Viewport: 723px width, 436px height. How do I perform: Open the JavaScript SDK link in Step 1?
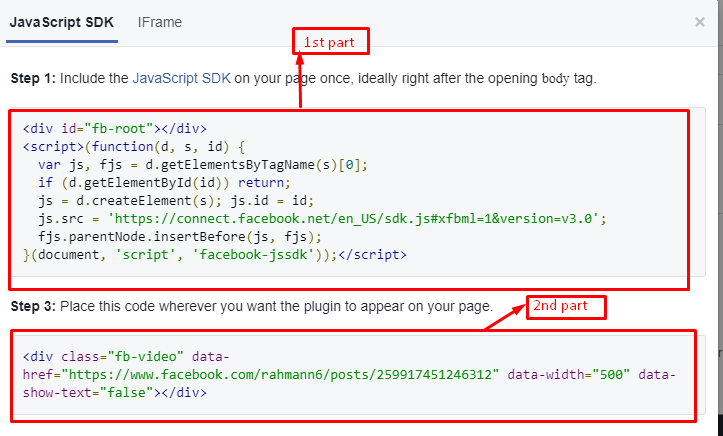tap(181, 78)
